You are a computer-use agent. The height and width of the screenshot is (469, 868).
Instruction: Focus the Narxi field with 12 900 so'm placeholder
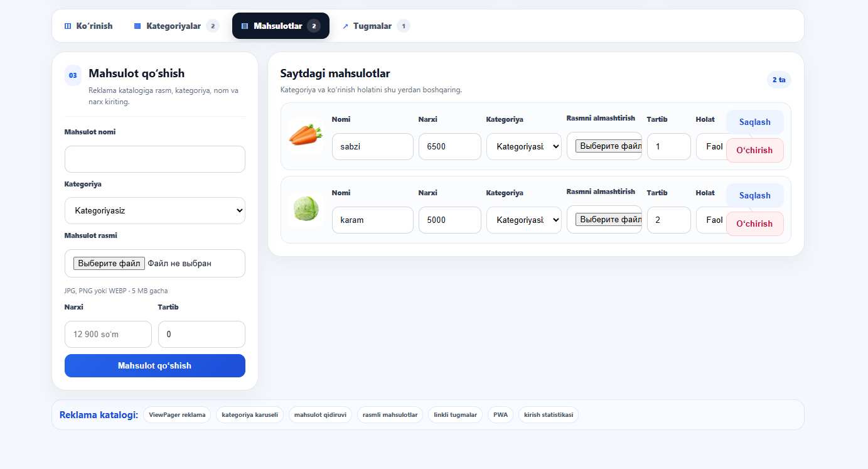[108, 335]
